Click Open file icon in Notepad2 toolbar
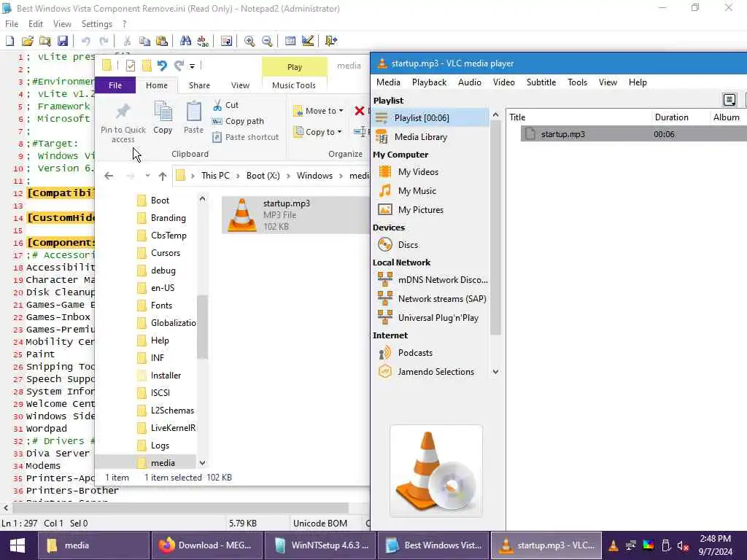747x560 pixels. [28, 41]
